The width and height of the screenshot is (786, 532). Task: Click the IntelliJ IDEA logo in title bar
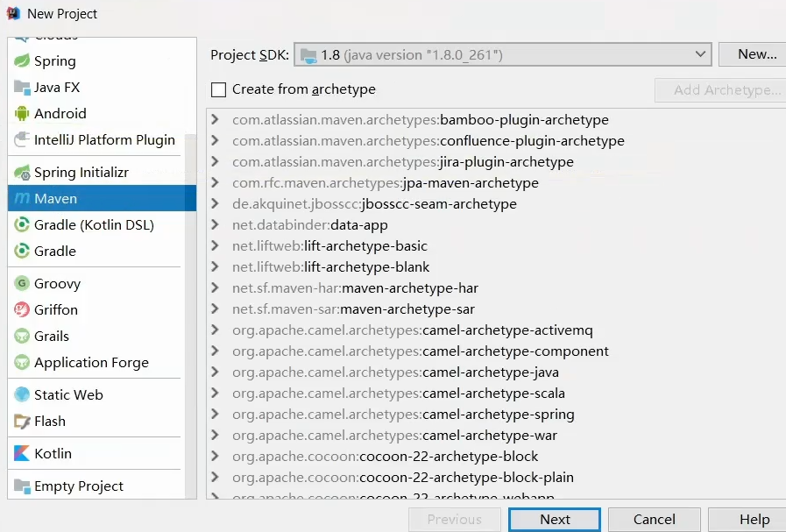[x=13, y=13]
